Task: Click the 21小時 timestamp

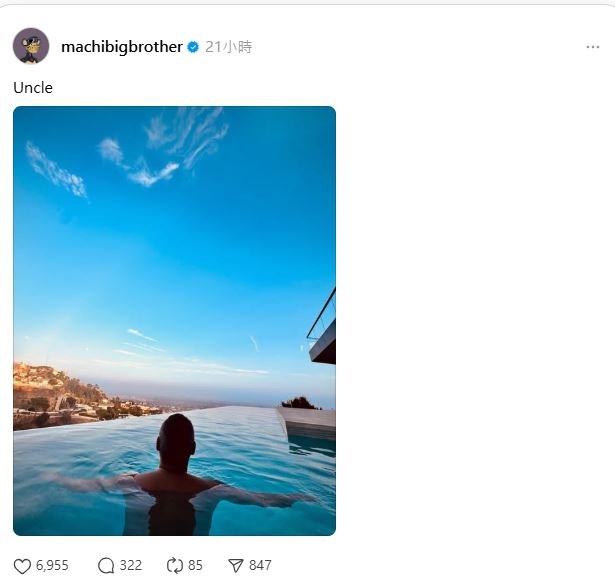Action: pos(228,47)
